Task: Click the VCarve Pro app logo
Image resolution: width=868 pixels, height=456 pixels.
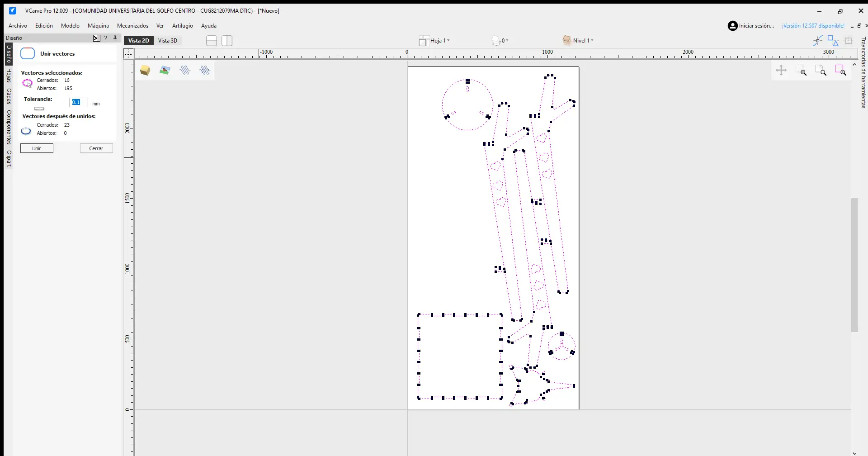Action: coord(13,11)
